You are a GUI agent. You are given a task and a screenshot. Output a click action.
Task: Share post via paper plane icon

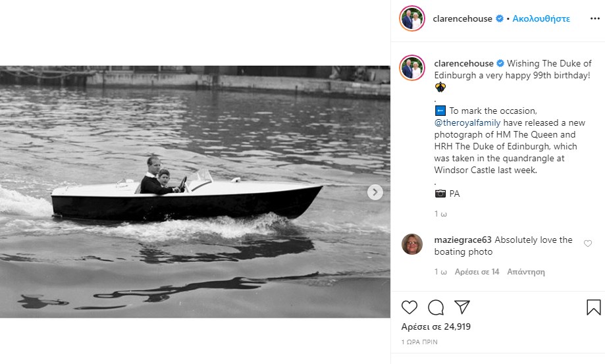[462, 307]
